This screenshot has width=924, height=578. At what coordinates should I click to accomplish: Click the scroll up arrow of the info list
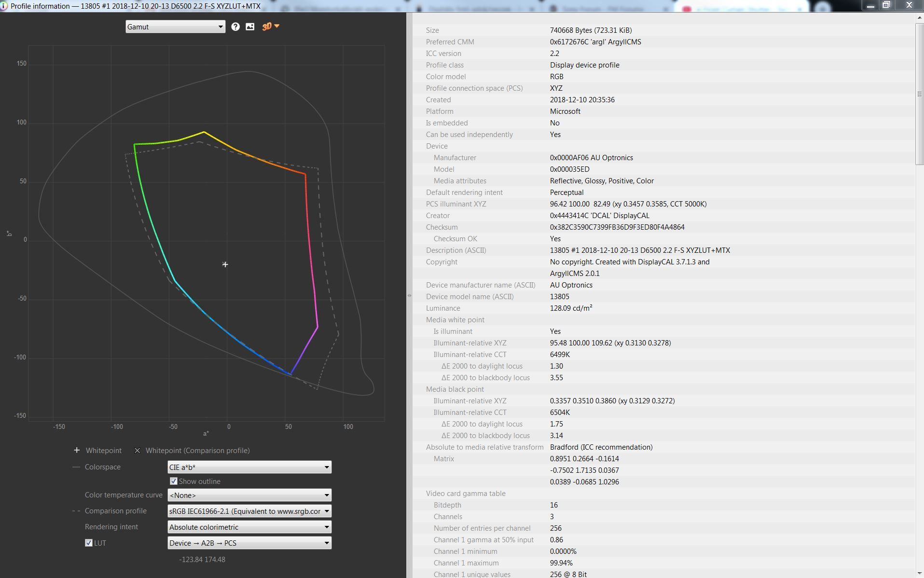(x=920, y=18)
